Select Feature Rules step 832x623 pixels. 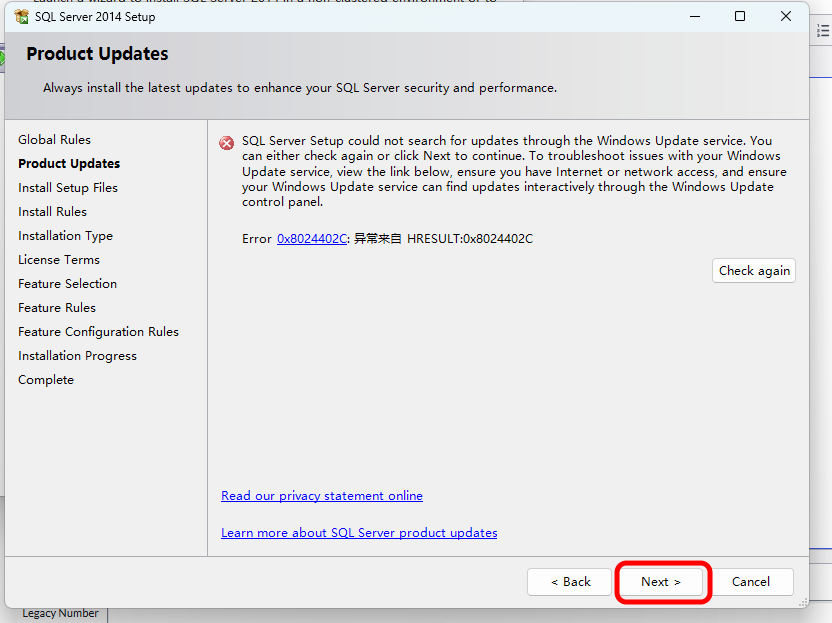[x=57, y=308]
